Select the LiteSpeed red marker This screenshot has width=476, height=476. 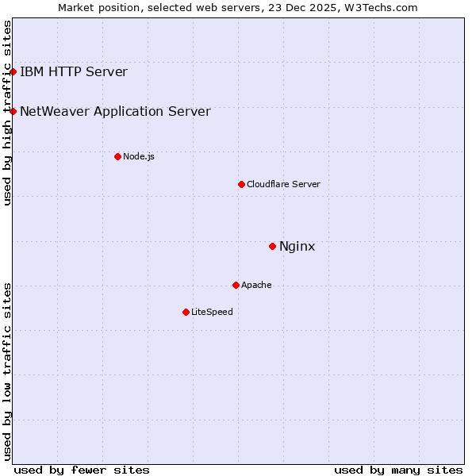click(186, 312)
